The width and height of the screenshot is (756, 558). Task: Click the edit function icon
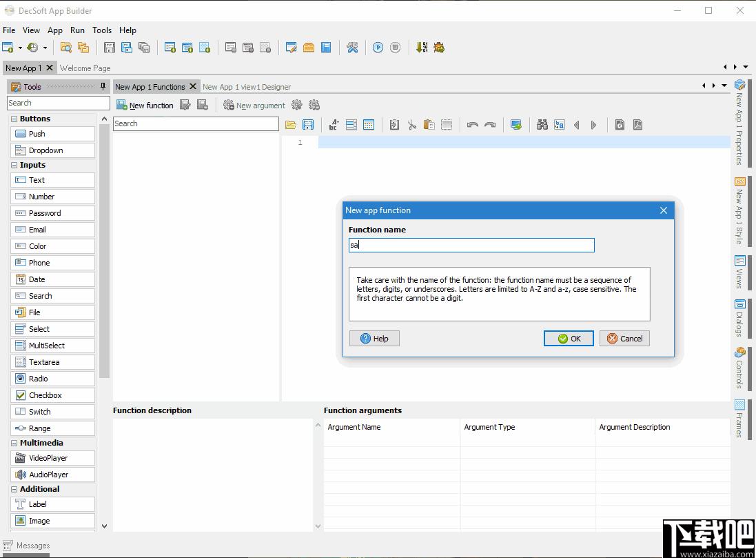[x=185, y=105]
